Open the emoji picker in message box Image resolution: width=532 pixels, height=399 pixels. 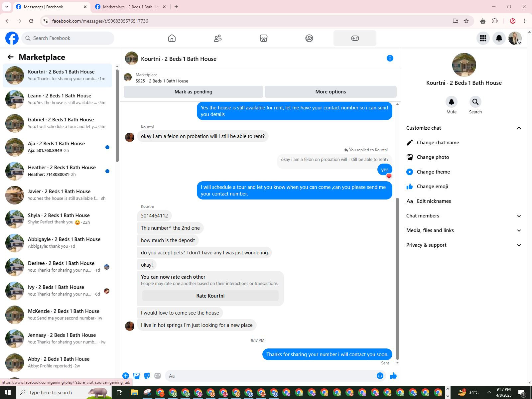[x=380, y=376]
